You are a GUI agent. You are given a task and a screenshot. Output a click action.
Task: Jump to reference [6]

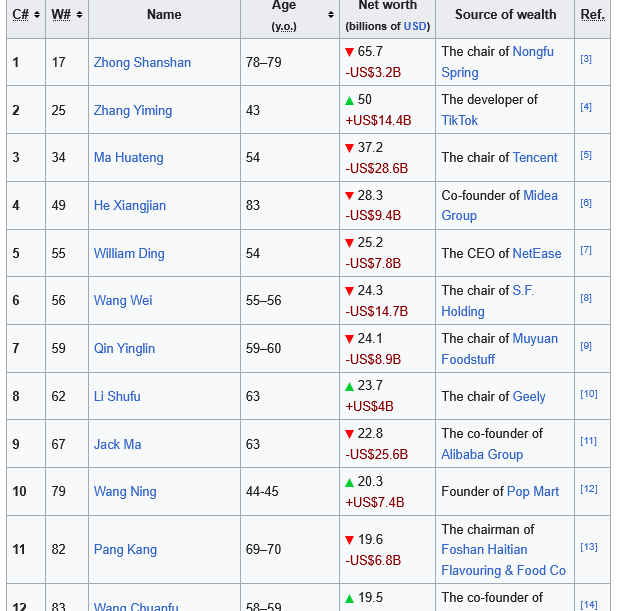point(586,203)
